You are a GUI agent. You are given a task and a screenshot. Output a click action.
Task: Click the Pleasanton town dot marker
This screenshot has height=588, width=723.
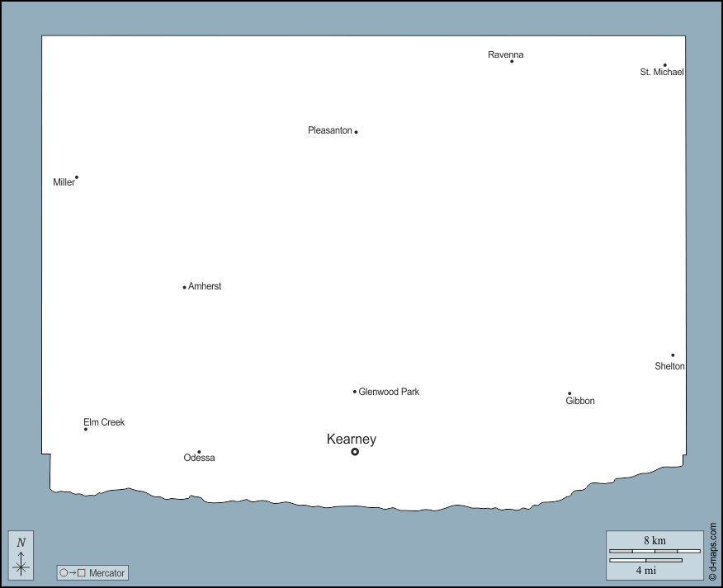pyautogui.click(x=356, y=132)
